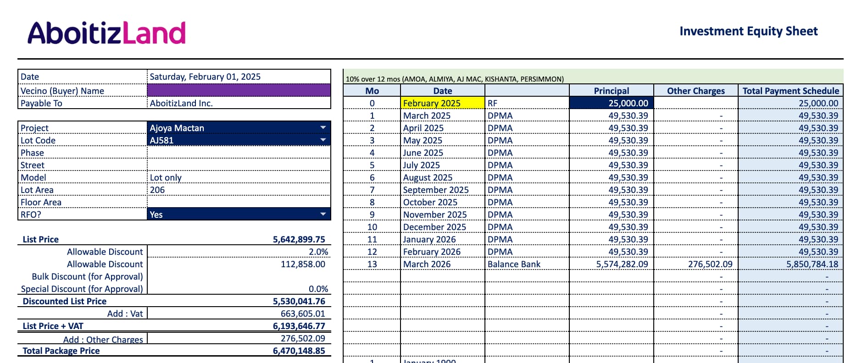Select the dark blue 25,000.00 principal cell

pyautogui.click(x=611, y=103)
